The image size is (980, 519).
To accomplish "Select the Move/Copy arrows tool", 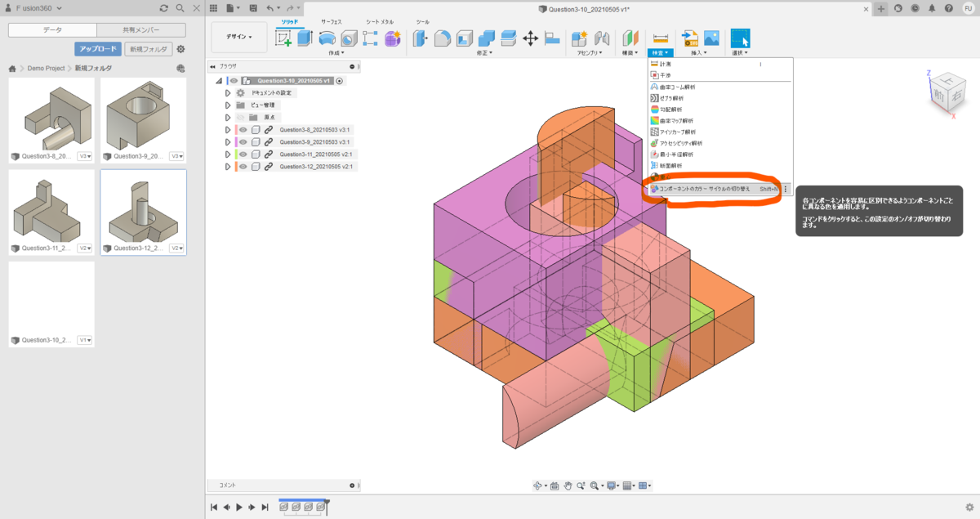I will click(x=529, y=38).
